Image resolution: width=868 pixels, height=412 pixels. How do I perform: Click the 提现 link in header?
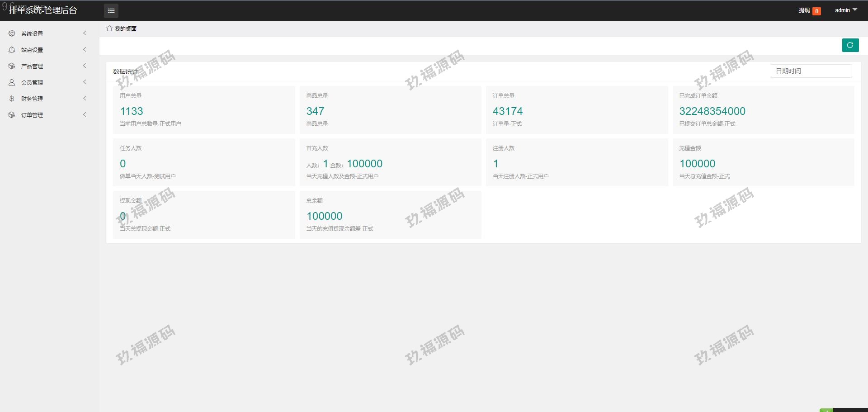(804, 10)
